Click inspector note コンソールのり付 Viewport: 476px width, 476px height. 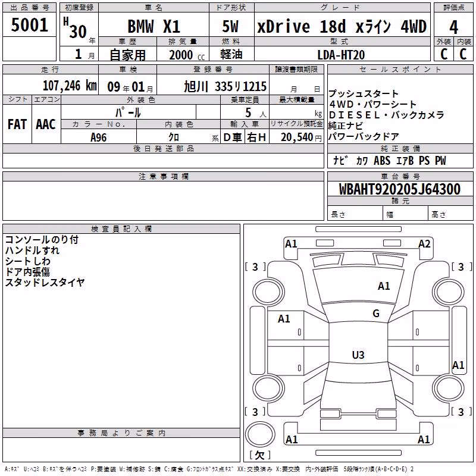click(42, 240)
